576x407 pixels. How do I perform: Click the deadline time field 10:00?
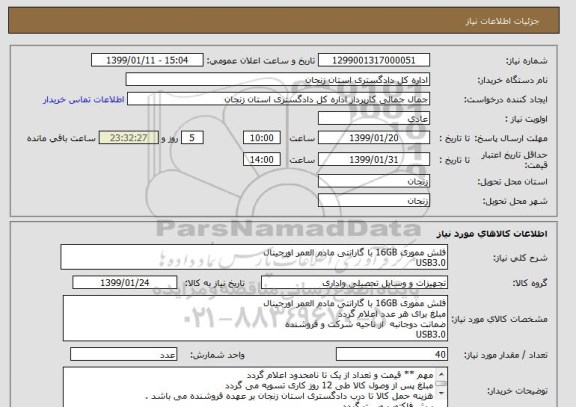coord(262,138)
